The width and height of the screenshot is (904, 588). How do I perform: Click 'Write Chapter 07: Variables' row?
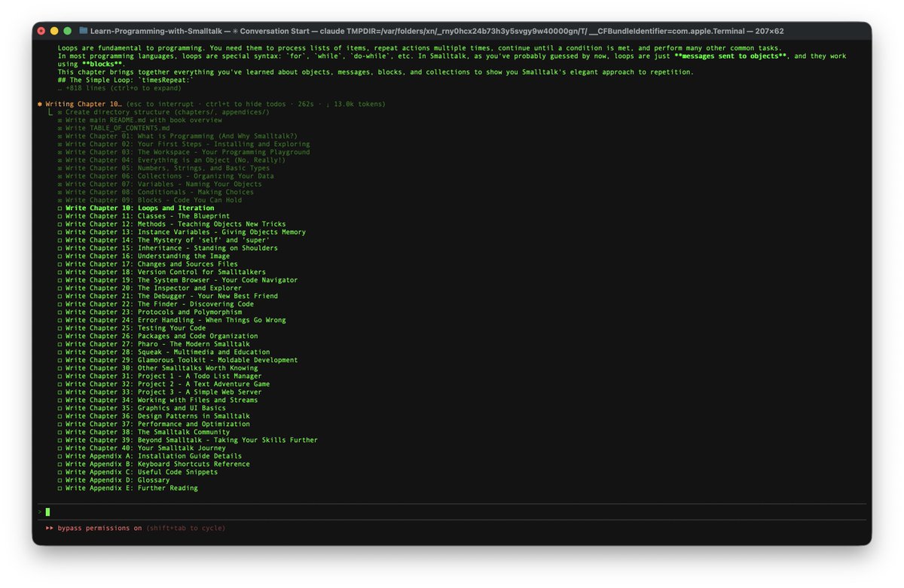(159, 184)
